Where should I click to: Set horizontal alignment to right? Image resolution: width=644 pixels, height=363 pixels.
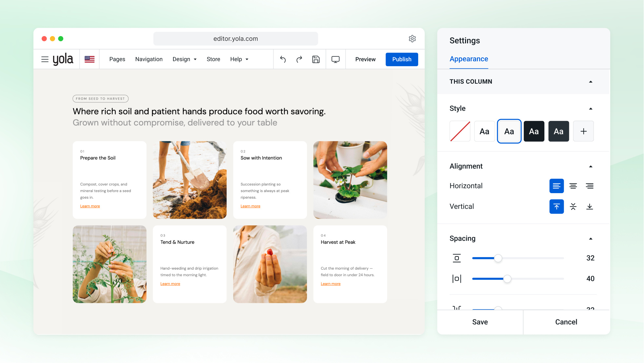590,186
